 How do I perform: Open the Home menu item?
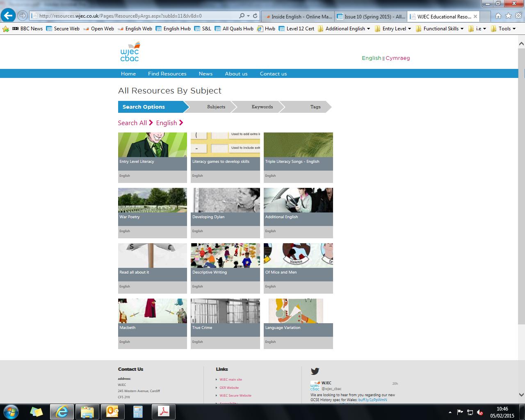128,74
